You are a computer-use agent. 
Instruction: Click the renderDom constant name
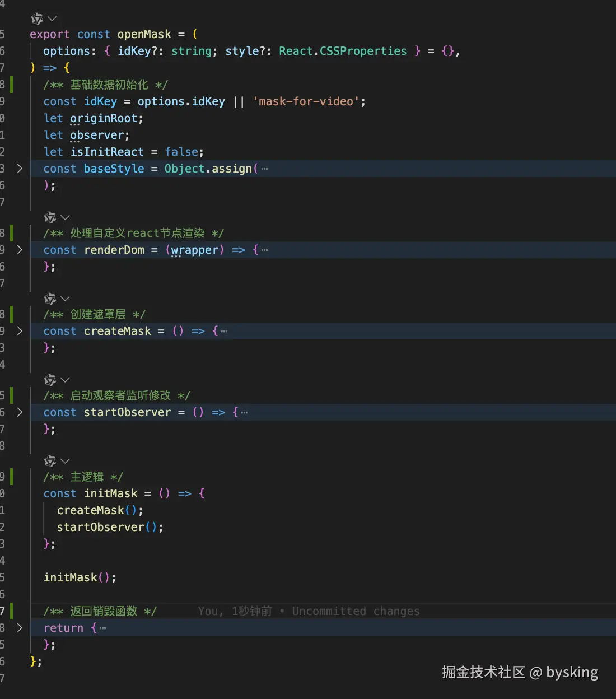pyautogui.click(x=114, y=250)
